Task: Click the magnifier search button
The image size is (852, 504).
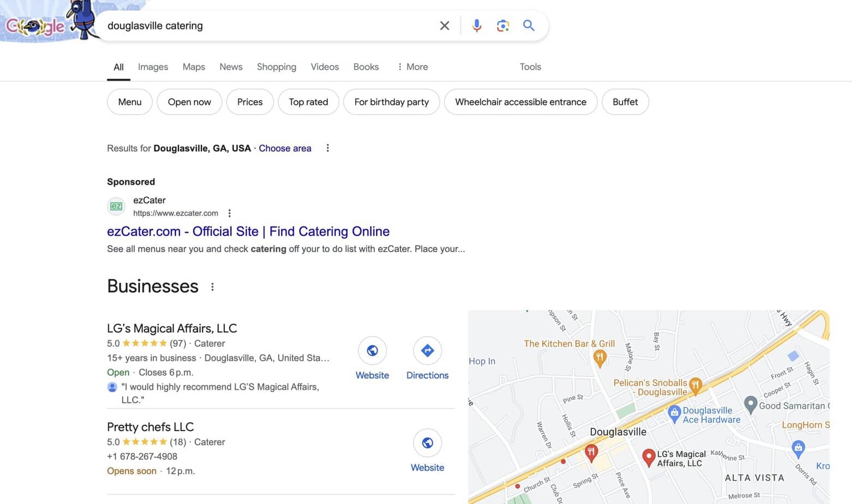Action: (529, 26)
